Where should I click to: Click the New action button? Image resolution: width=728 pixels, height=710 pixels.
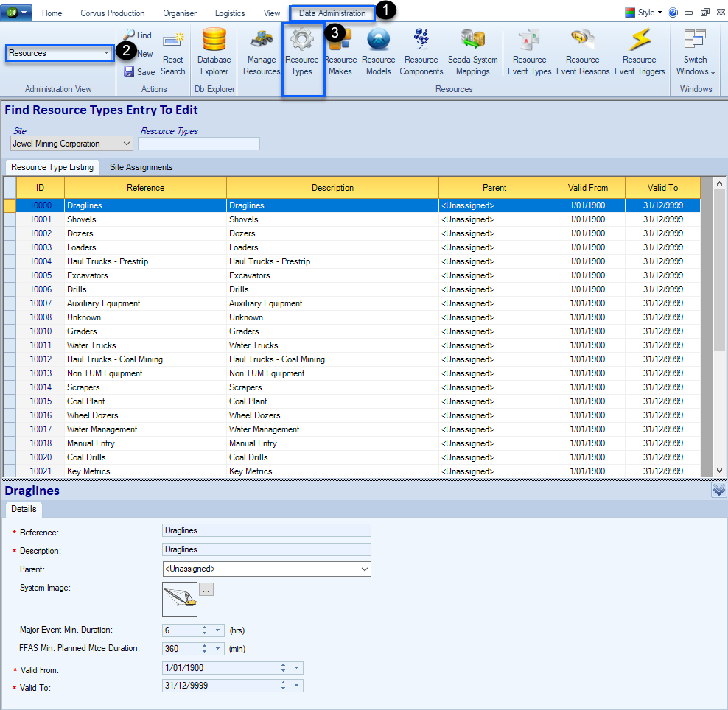tap(144, 53)
